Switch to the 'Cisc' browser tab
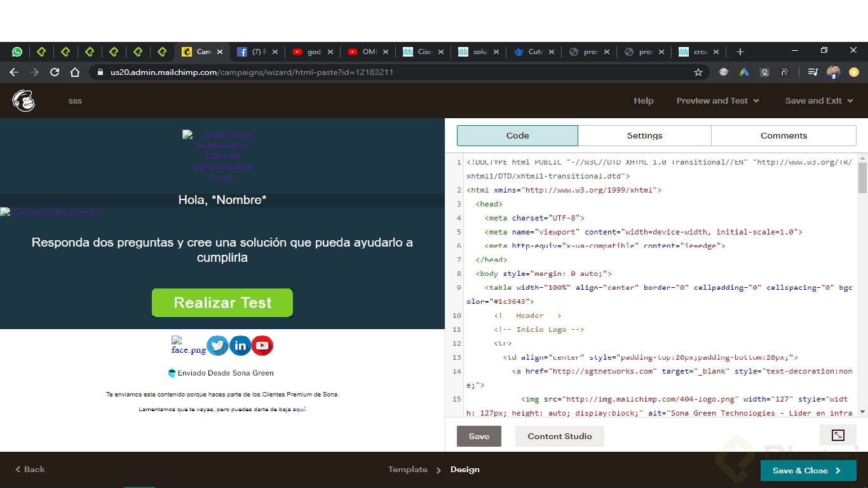868x488 pixels. coord(423,52)
